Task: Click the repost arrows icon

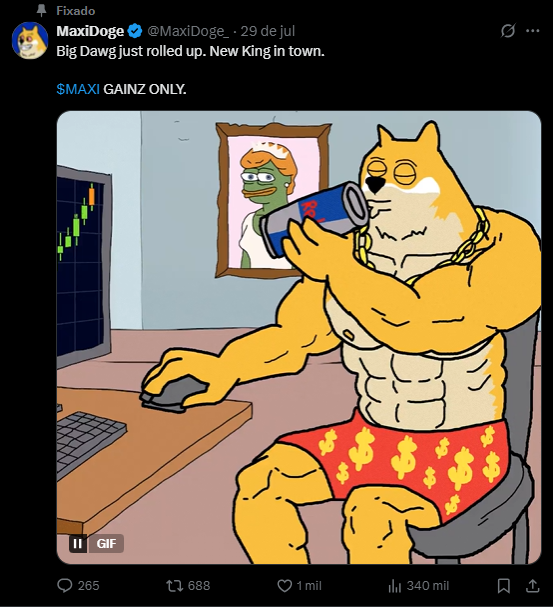Action: pyautogui.click(x=175, y=585)
